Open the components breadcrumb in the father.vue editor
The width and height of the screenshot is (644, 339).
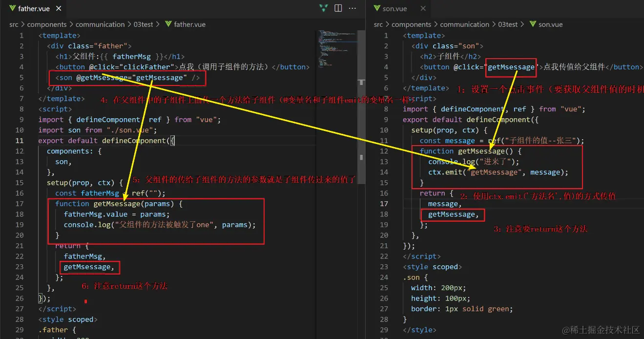(x=47, y=24)
